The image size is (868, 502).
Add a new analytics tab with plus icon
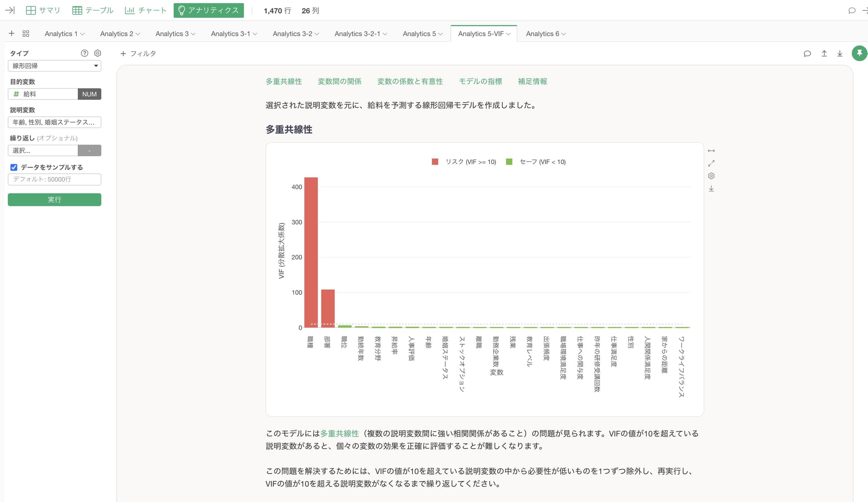[x=12, y=33]
